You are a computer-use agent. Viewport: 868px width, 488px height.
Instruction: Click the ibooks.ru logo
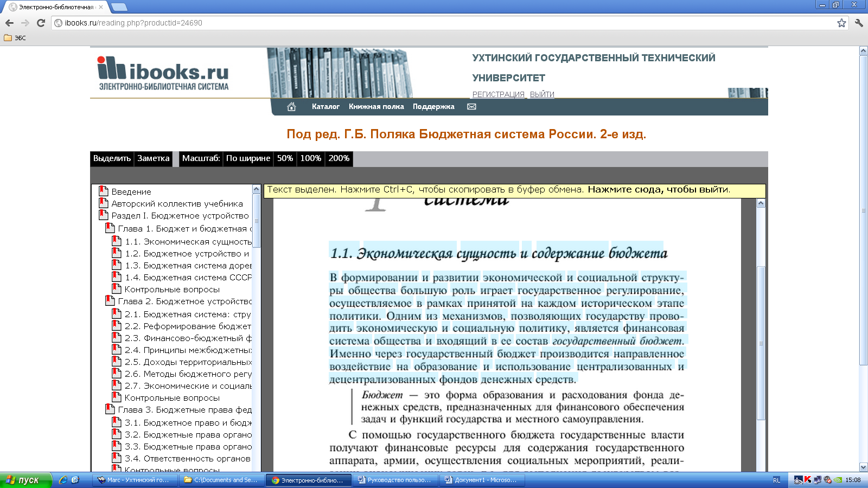point(163,73)
